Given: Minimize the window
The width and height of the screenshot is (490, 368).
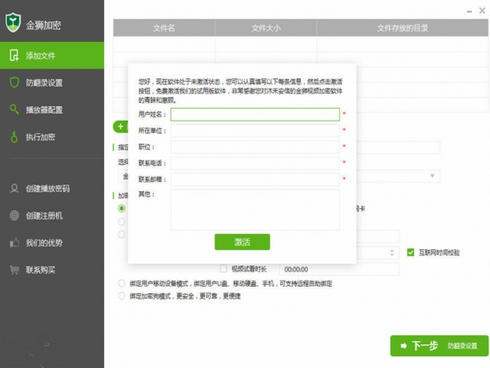Looking at the screenshot, I should pyautogui.click(x=469, y=11).
